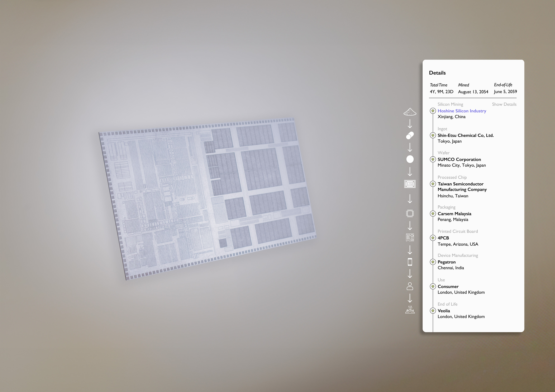Toggle the verification shield next to Hoshine Silicon Industry
Screen dimensions: 555x392
[433, 111]
